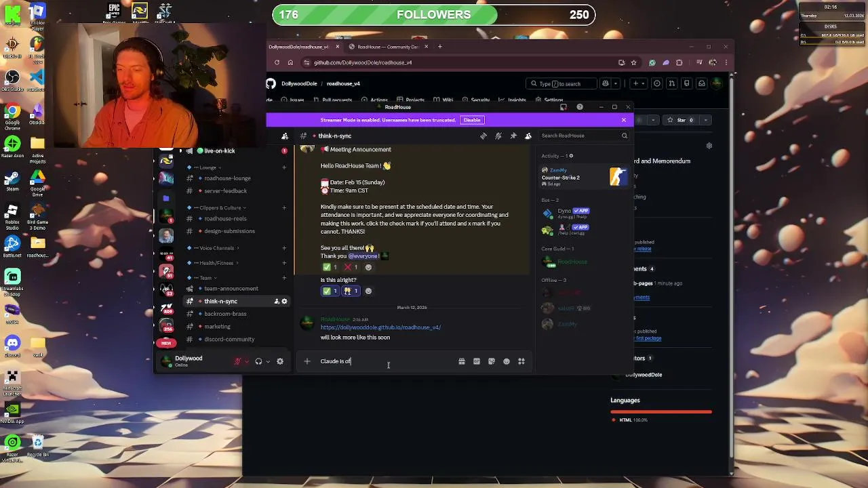Open notification settings bell in channel header
The width and height of the screenshot is (868, 488).
(498, 136)
